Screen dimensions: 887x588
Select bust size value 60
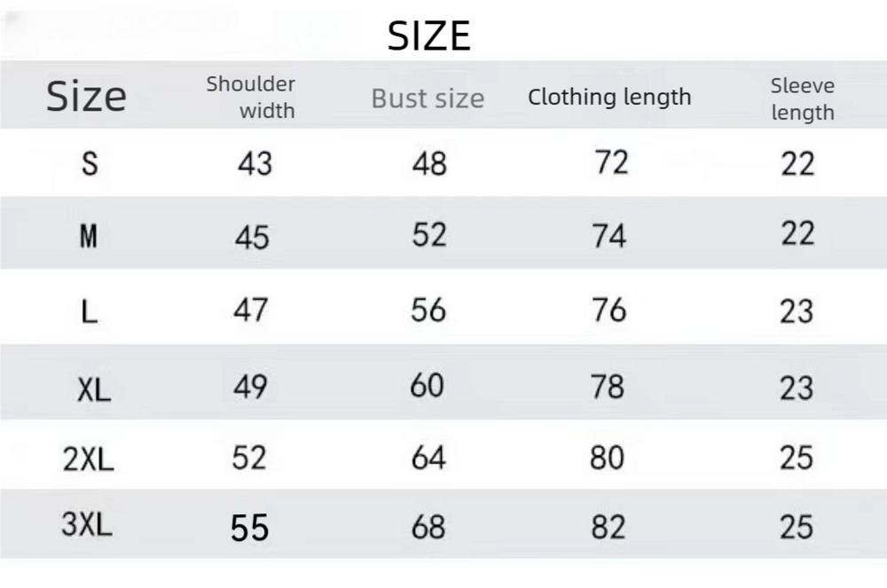[427, 387]
